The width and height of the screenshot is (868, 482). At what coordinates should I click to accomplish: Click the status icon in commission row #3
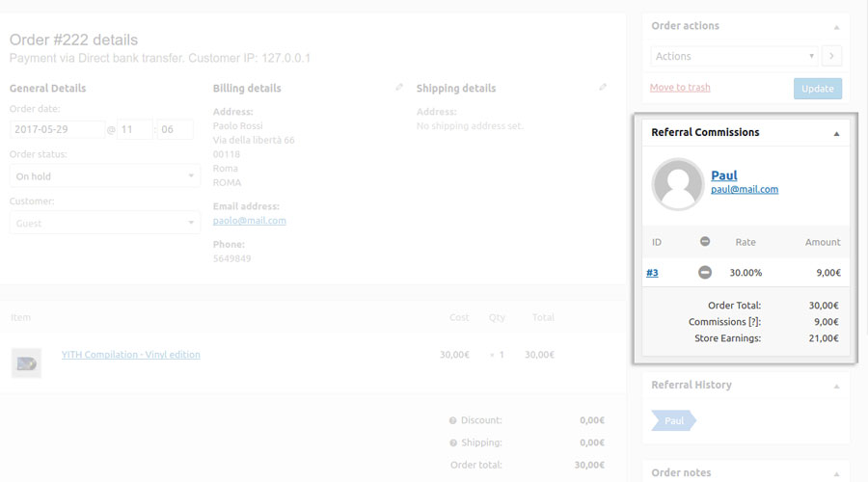coord(705,273)
